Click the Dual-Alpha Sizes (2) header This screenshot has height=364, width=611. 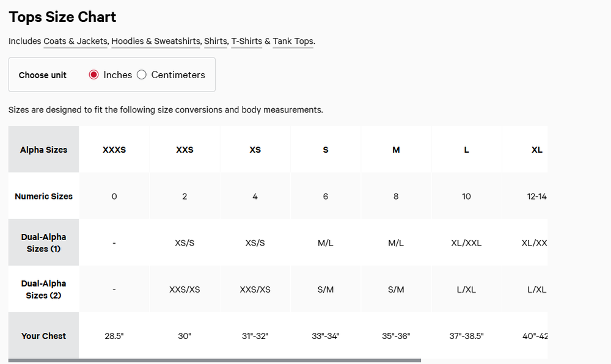(43, 289)
